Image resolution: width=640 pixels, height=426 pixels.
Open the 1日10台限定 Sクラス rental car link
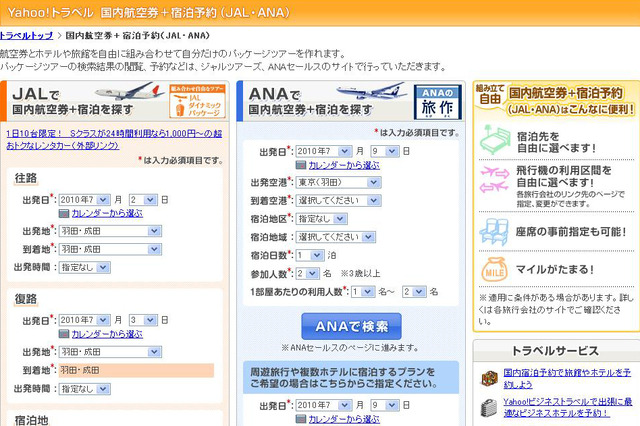point(114,140)
